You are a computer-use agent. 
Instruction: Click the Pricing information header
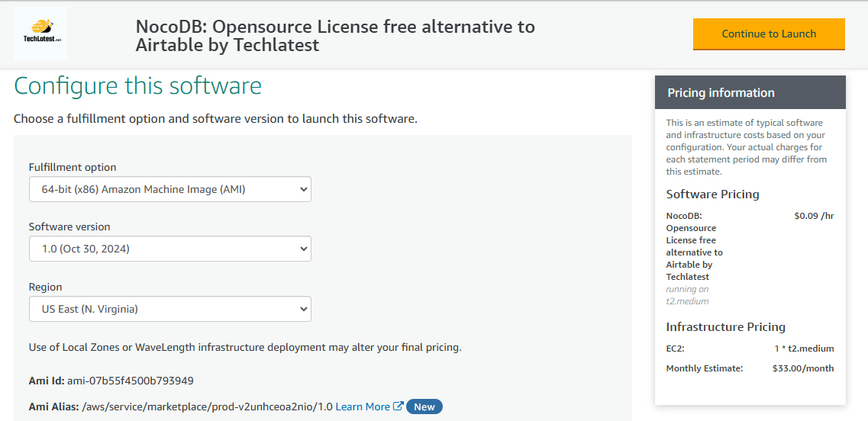tap(750, 92)
